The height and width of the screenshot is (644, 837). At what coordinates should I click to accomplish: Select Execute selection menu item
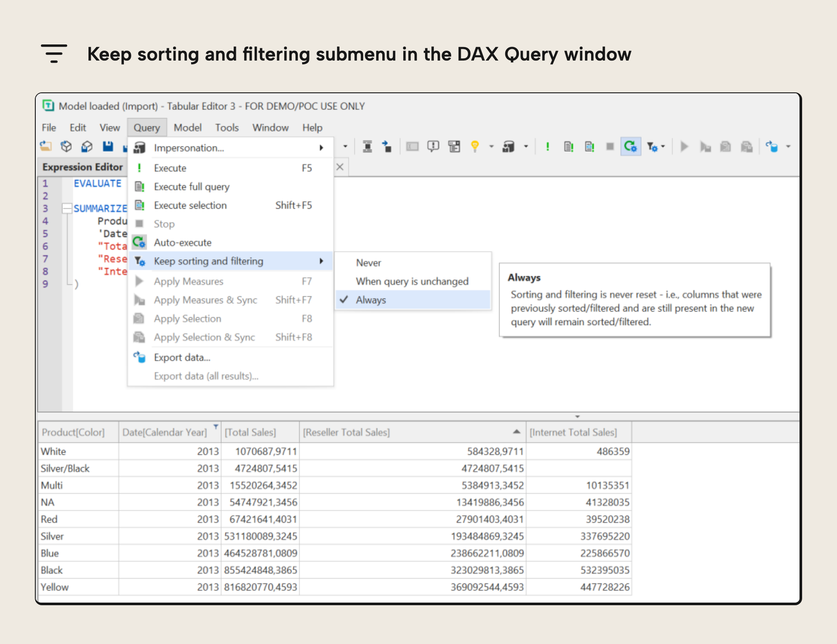click(231, 205)
